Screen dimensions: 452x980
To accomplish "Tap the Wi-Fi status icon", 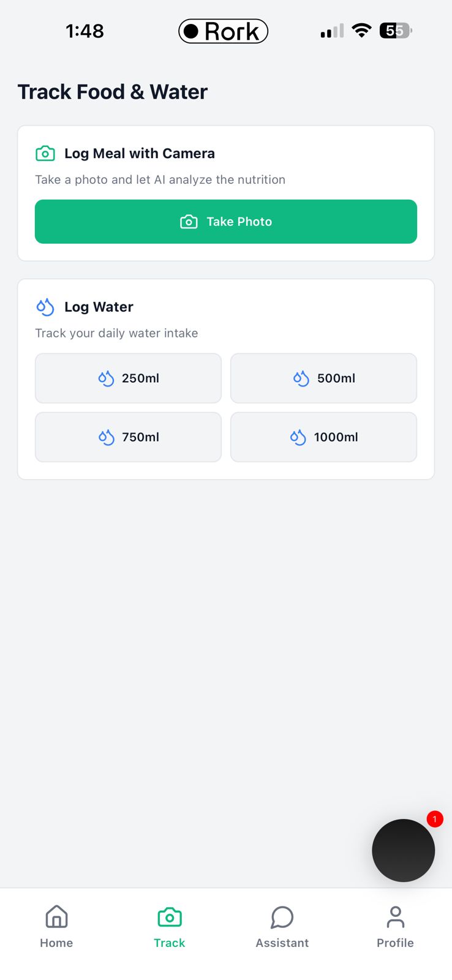I will 362,31.
